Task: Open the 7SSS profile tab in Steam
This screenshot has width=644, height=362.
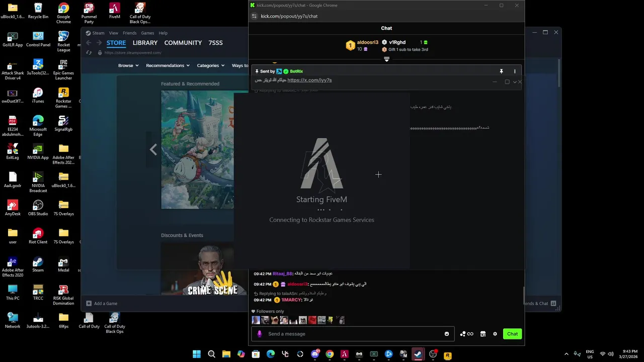Action: point(215,43)
